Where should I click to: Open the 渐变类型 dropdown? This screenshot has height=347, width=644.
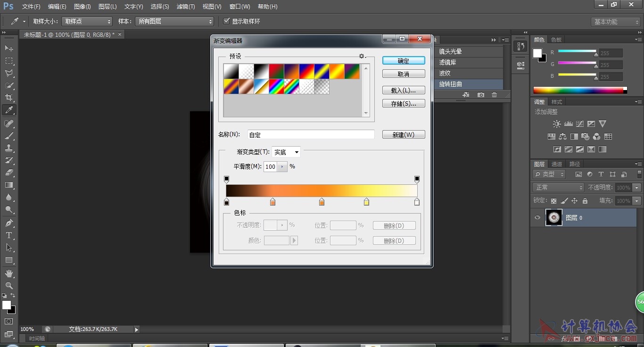pos(286,152)
